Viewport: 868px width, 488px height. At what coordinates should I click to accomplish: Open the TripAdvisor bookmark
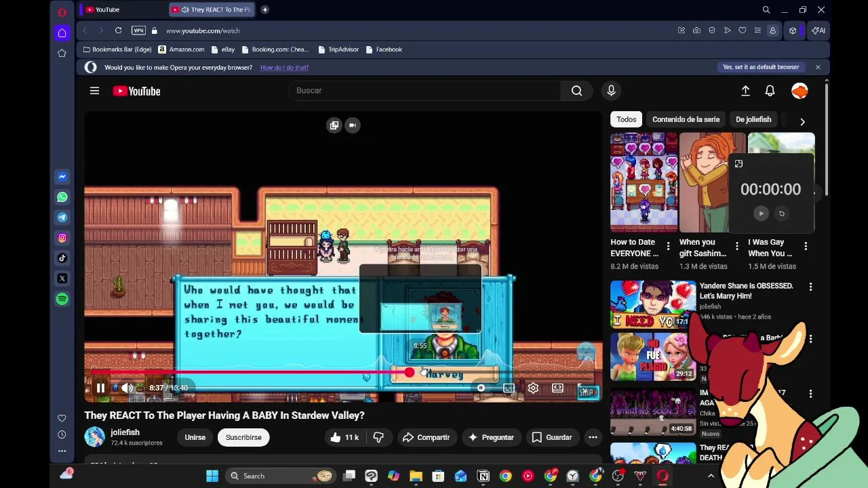tap(338, 49)
